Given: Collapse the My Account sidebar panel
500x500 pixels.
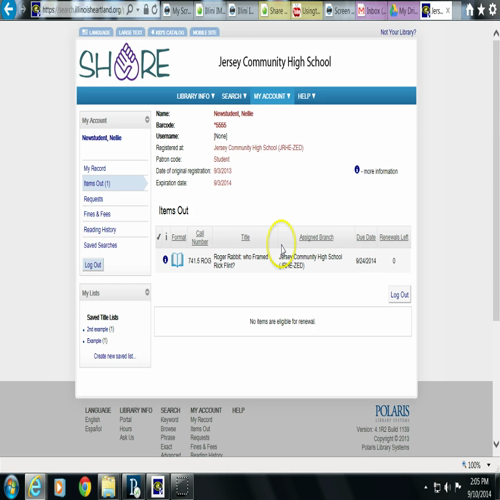Looking at the screenshot, I should point(147,119).
